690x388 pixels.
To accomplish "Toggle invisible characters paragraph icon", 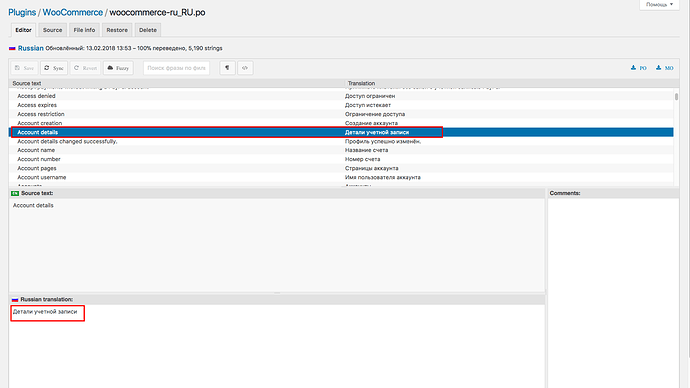I will [227, 68].
